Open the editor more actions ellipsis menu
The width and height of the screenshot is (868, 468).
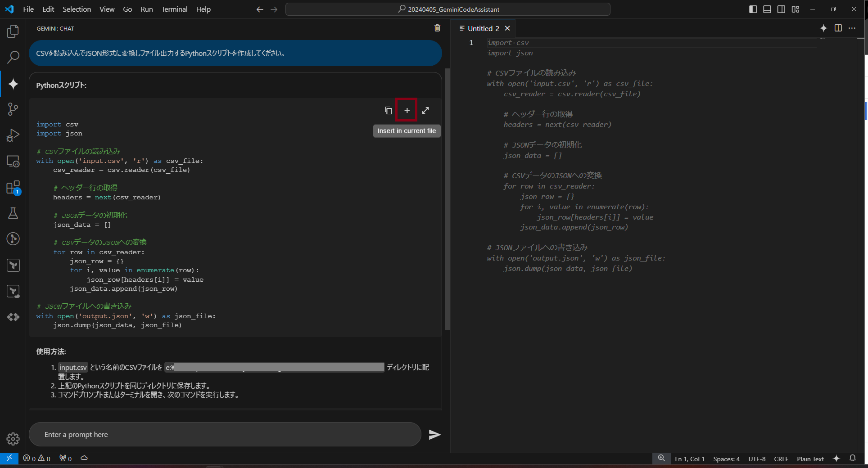(852, 28)
